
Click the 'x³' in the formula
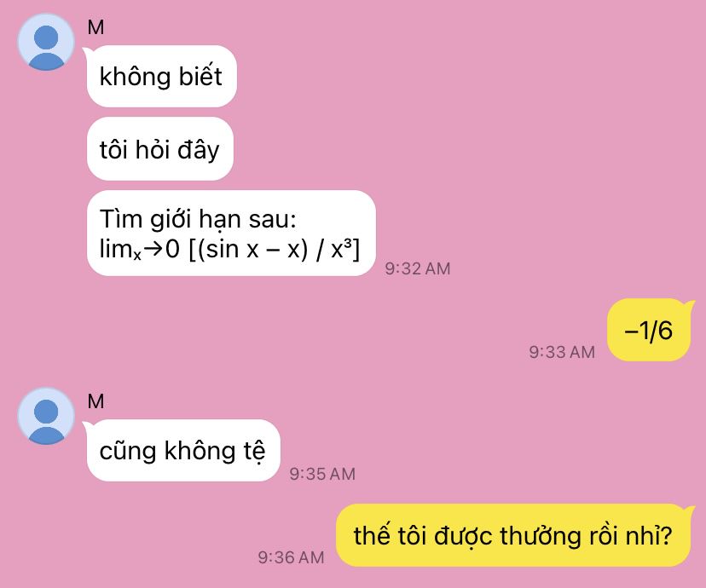point(341,248)
